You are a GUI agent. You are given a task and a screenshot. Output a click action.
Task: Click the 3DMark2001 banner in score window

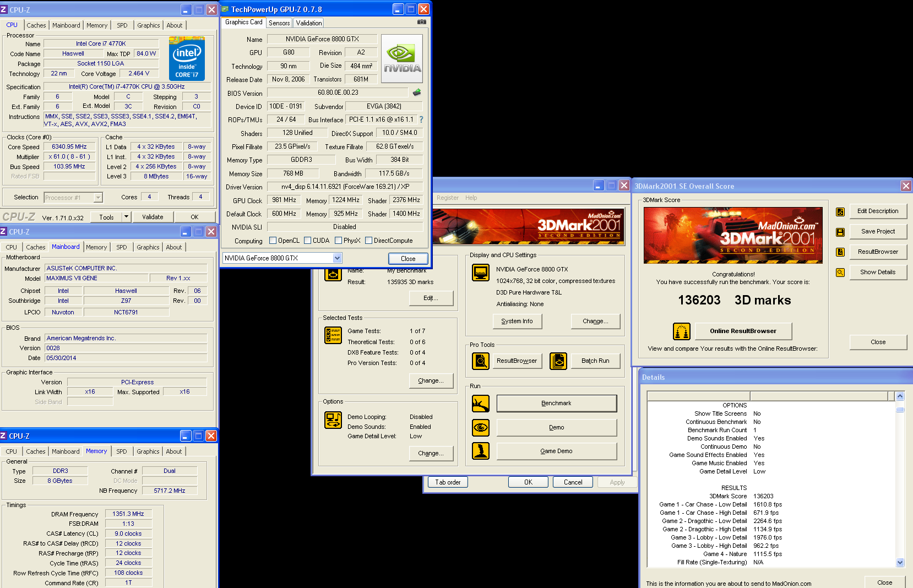pyautogui.click(x=733, y=235)
